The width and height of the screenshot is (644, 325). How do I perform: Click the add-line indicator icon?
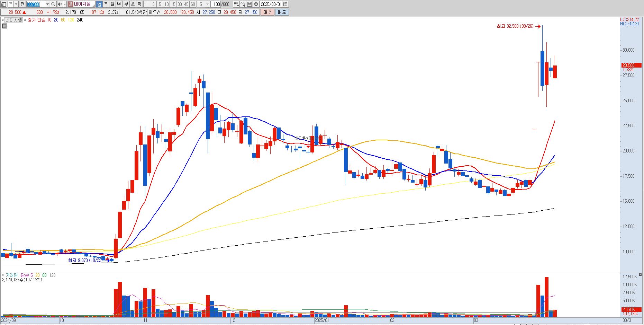pyautogui.click(x=243, y=4)
